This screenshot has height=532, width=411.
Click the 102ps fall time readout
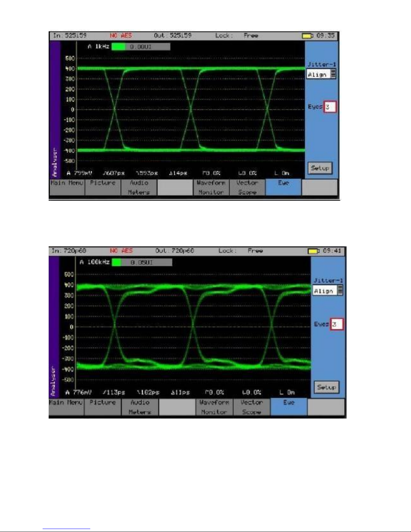coord(148,392)
